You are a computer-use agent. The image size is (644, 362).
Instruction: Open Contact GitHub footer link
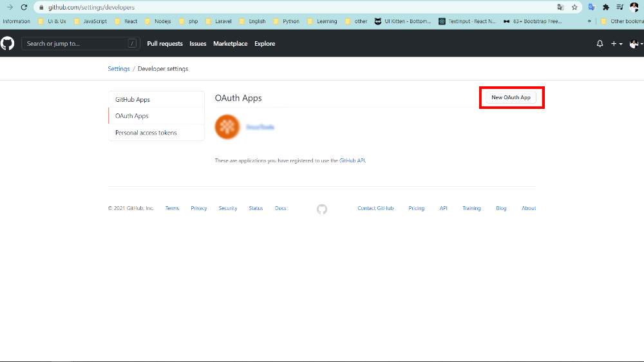tap(375, 208)
